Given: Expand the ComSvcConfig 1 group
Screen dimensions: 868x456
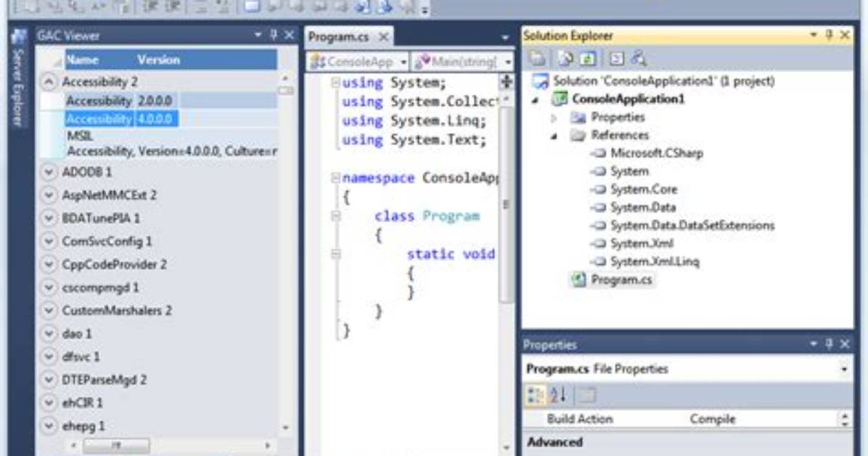Looking at the screenshot, I should (49, 241).
